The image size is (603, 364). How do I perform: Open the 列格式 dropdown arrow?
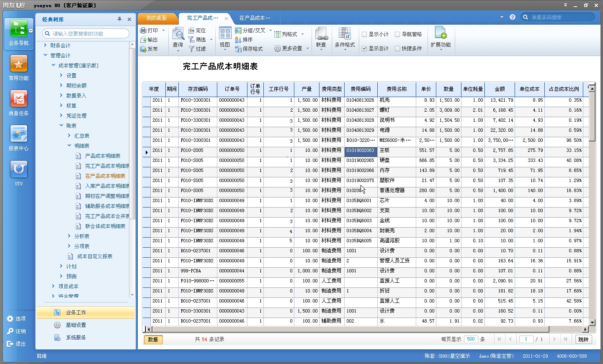click(x=303, y=34)
